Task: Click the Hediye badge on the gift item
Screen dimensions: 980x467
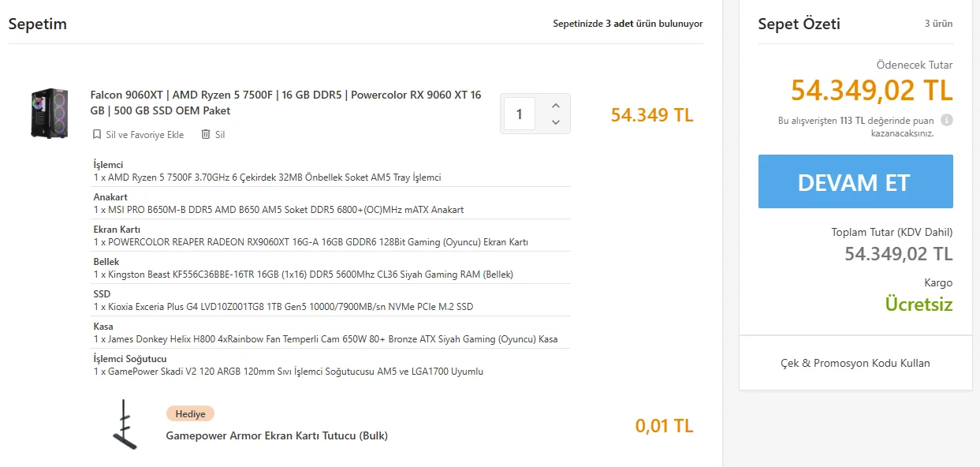Action: click(x=190, y=413)
